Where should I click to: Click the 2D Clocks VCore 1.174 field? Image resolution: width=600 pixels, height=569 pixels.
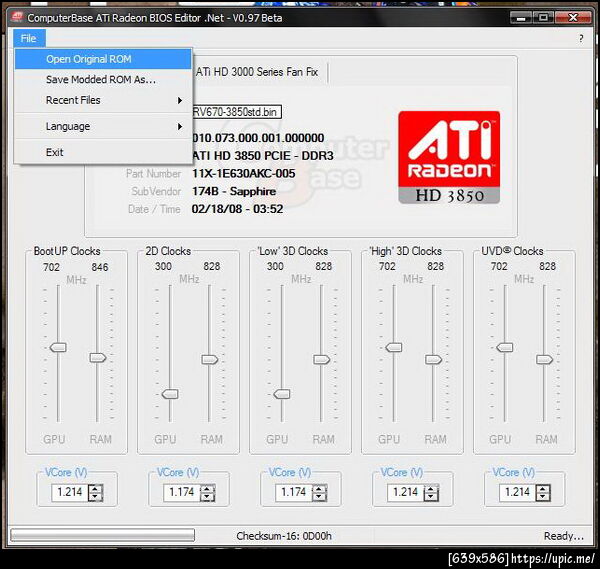[x=182, y=492]
